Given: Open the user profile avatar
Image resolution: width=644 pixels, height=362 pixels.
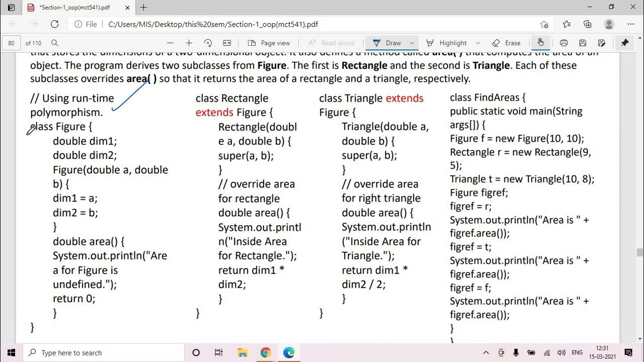Looking at the screenshot, I should tap(609, 24).
